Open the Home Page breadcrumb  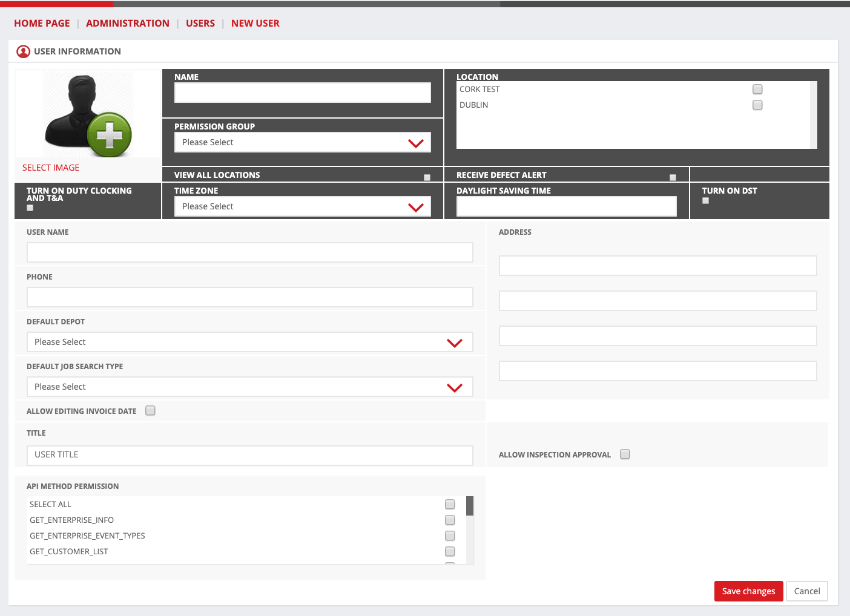tap(42, 23)
